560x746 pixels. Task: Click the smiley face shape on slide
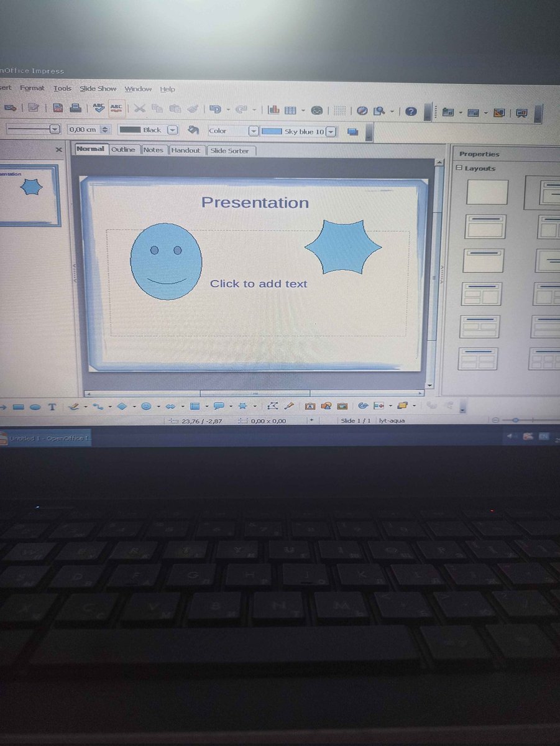(166, 262)
